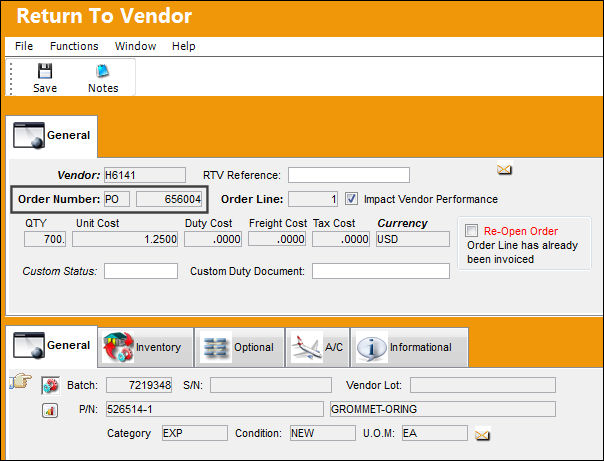Image resolution: width=604 pixels, height=461 pixels.
Task: Open the Help menu
Action: (x=183, y=46)
